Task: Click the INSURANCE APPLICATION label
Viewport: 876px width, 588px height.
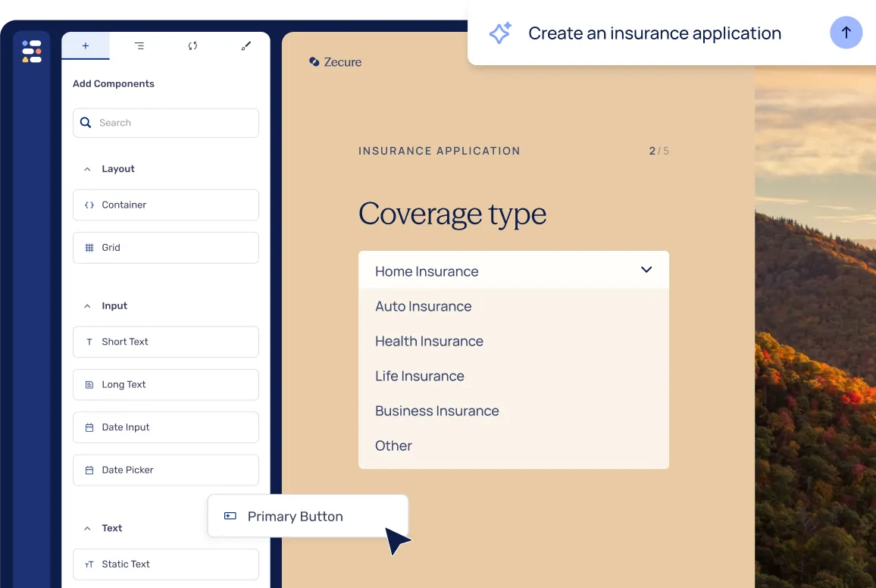Action: pos(439,151)
